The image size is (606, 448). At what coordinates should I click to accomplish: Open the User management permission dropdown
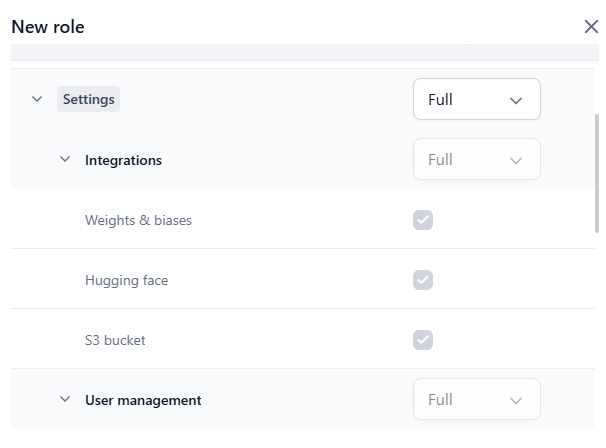click(476, 400)
